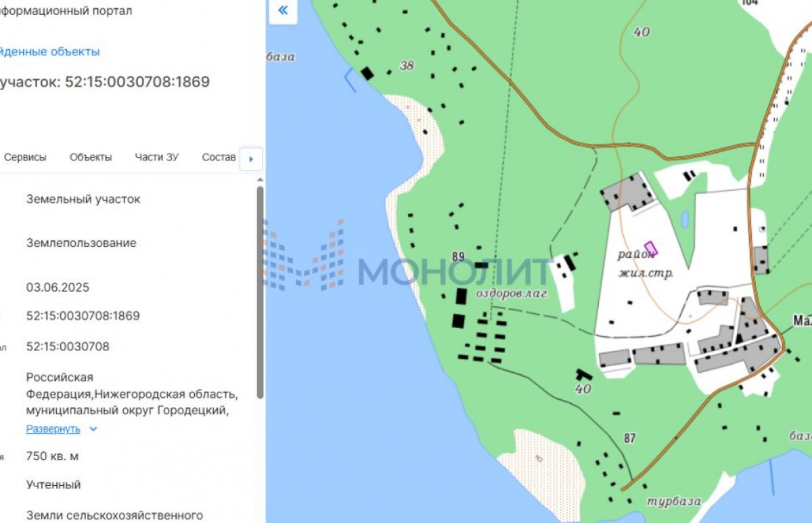This screenshot has height=523, width=812.
Task: Click the large black building near lakeshore
Action: 367,73
